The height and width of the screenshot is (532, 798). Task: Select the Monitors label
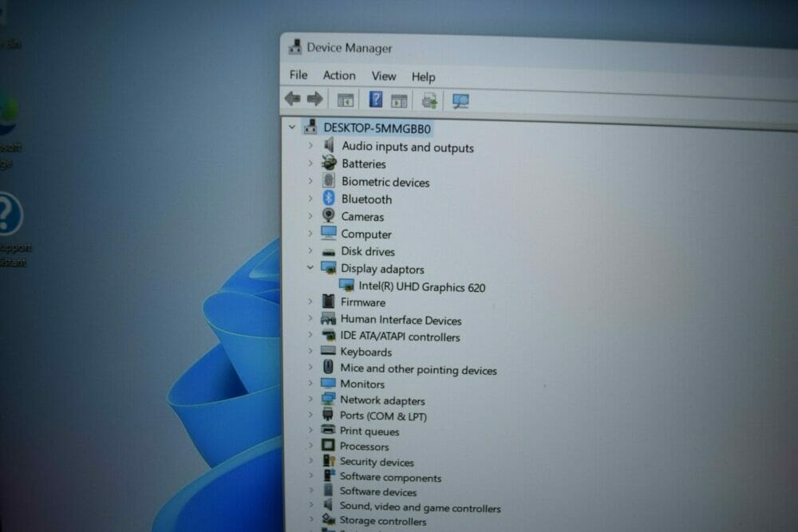pos(362,384)
